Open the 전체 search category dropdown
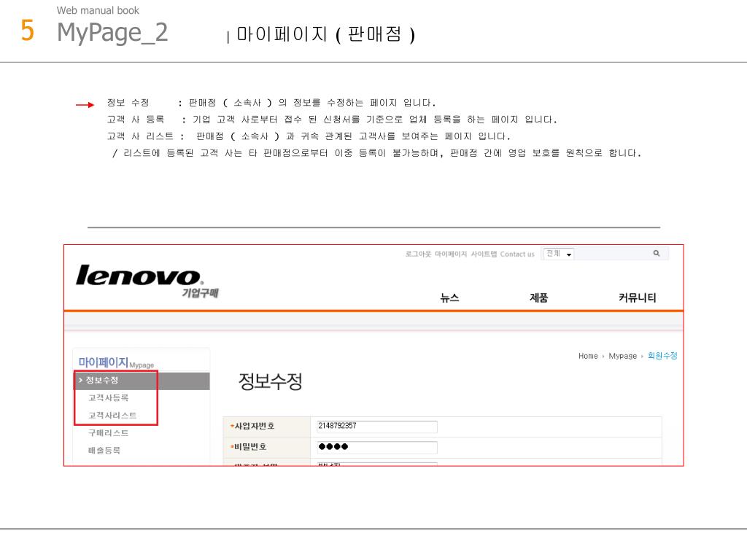 [x=558, y=254]
